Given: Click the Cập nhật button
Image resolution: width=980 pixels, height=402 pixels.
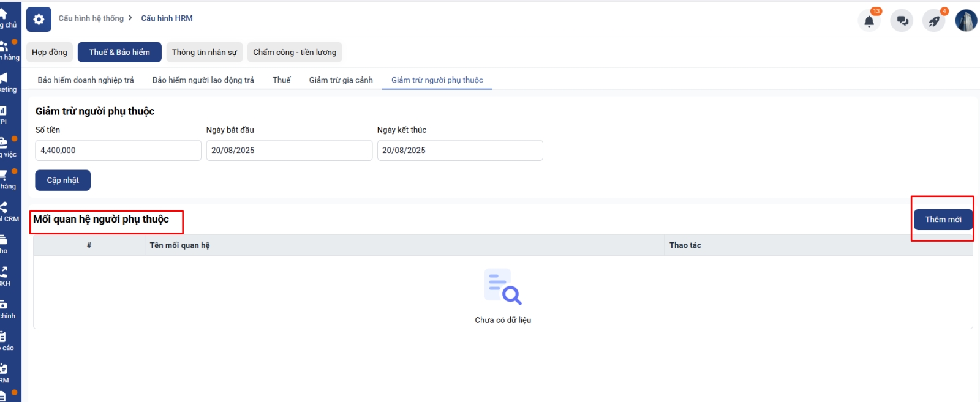Looking at the screenshot, I should tap(63, 181).
